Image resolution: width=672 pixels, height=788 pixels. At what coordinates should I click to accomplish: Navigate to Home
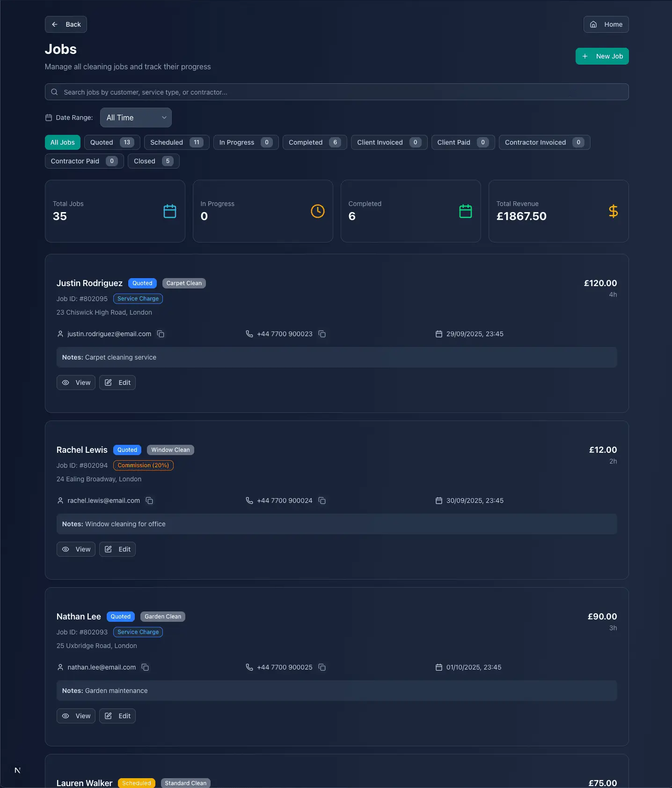[x=606, y=24]
